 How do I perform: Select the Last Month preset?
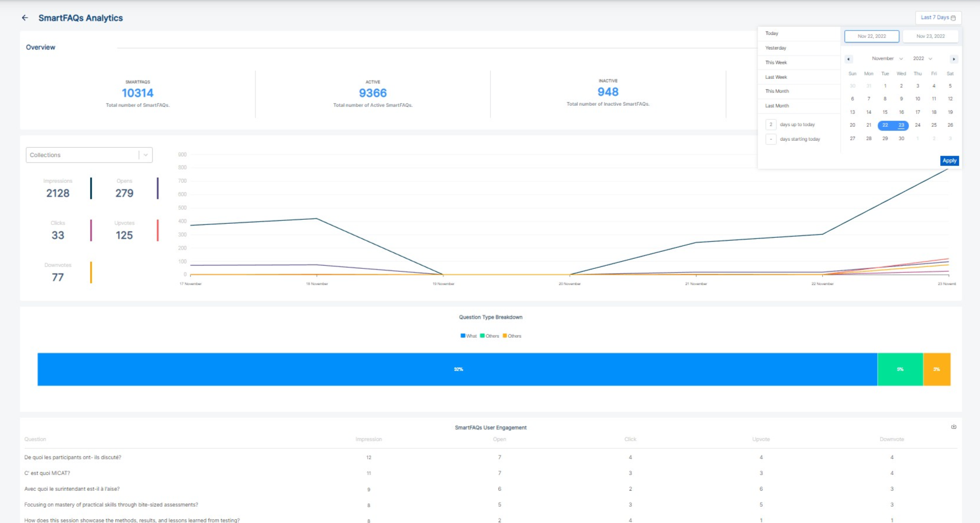[x=799, y=106]
